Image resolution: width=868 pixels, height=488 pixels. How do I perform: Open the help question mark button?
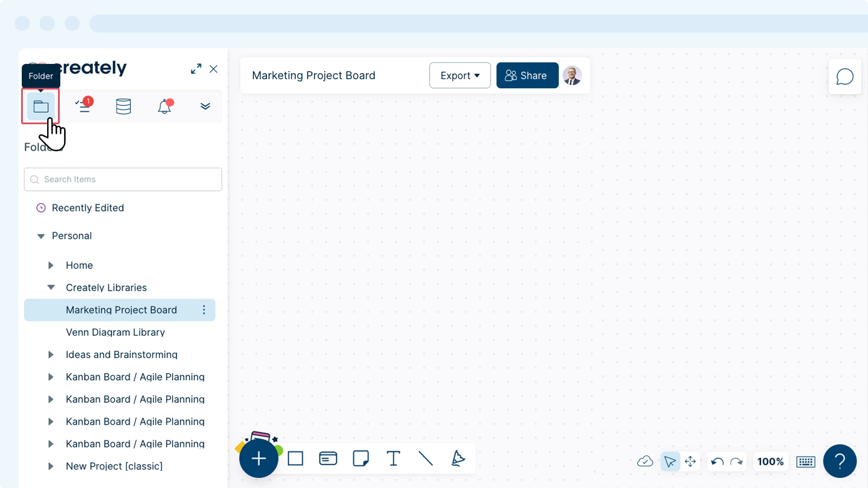pyautogui.click(x=840, y=461)
